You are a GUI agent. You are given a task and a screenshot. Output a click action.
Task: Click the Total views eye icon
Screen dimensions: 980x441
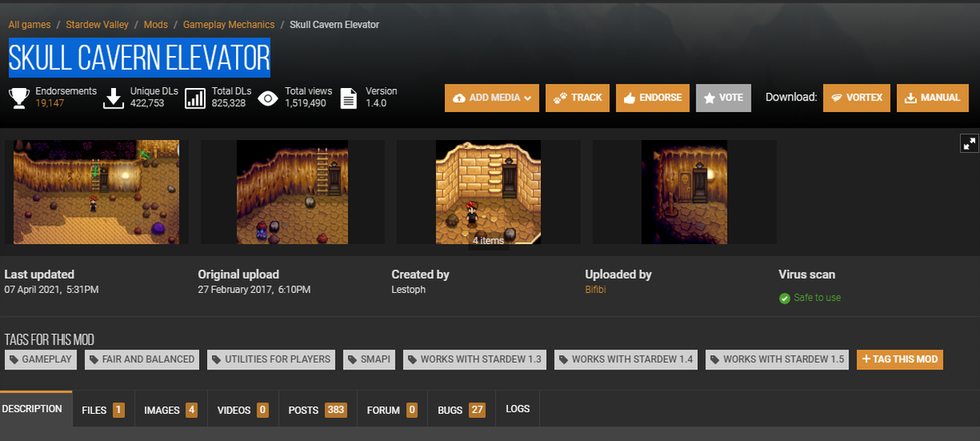pyautogui.click(x=268, y=98)
